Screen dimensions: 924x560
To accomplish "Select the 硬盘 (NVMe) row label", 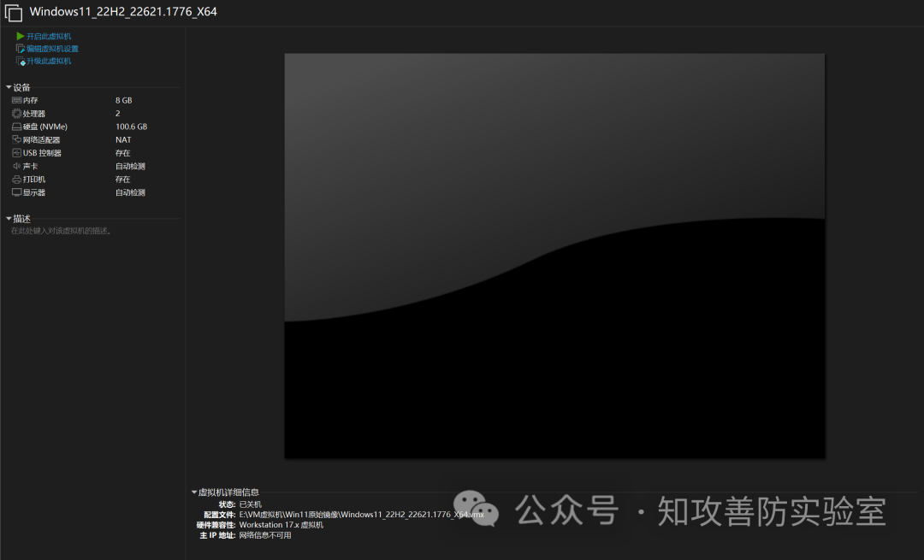I will tap(45, 127).
